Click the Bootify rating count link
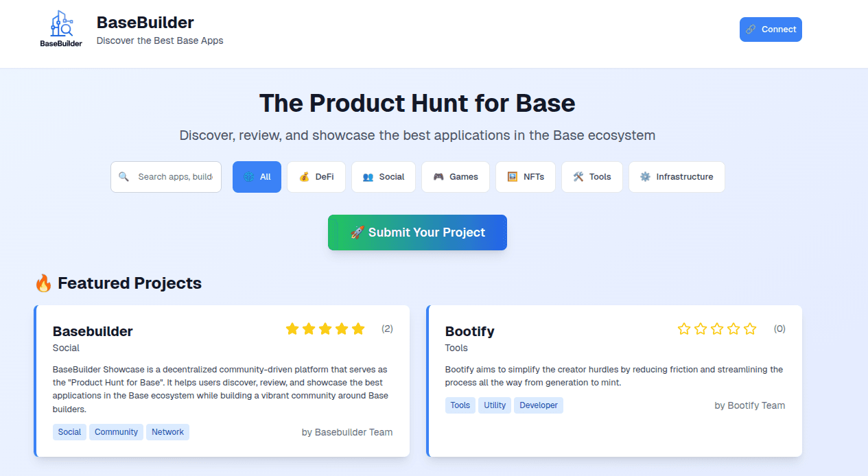 (x=779, y=329)
